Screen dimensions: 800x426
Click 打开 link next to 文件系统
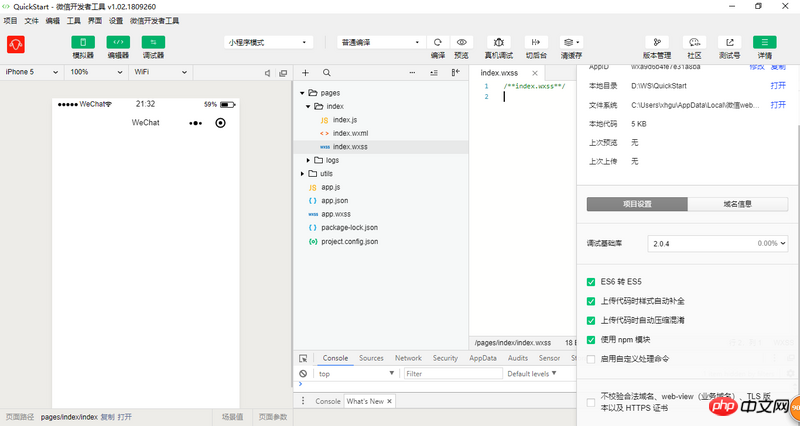tap(778, 105)
